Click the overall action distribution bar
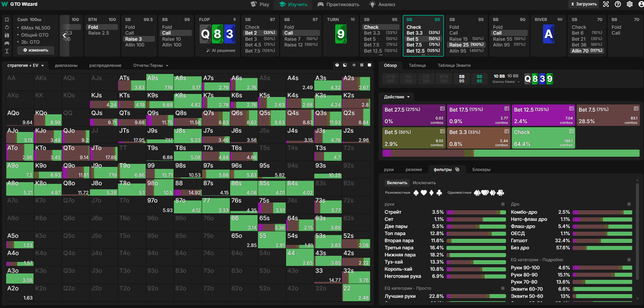This screenshot has width=644, height=308. 511,153
